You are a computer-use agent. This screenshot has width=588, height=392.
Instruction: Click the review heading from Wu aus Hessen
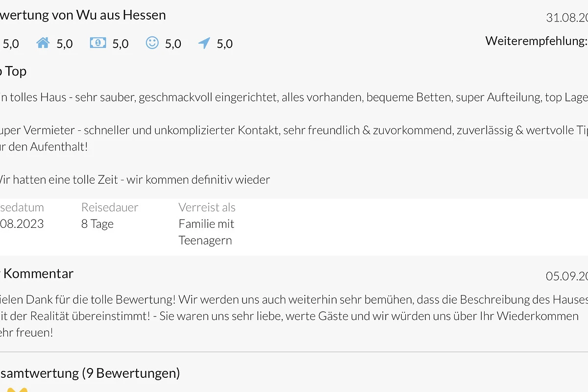point(83,15)
